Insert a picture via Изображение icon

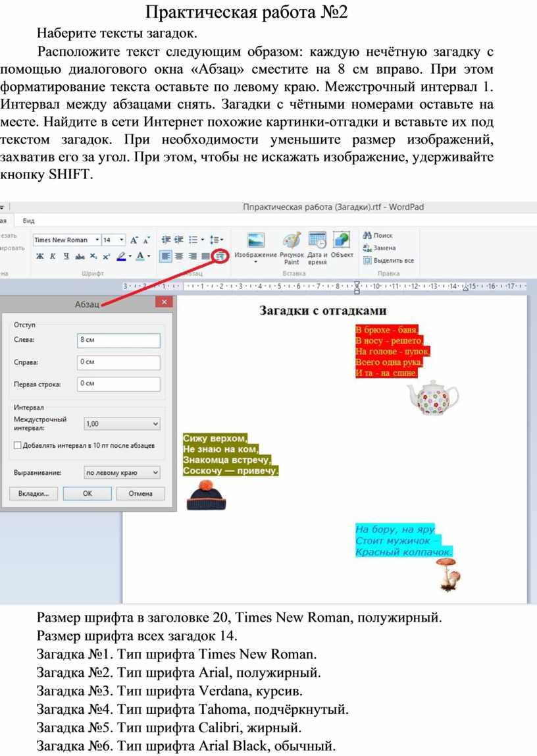pyautogui.click(x=255, y=240)
